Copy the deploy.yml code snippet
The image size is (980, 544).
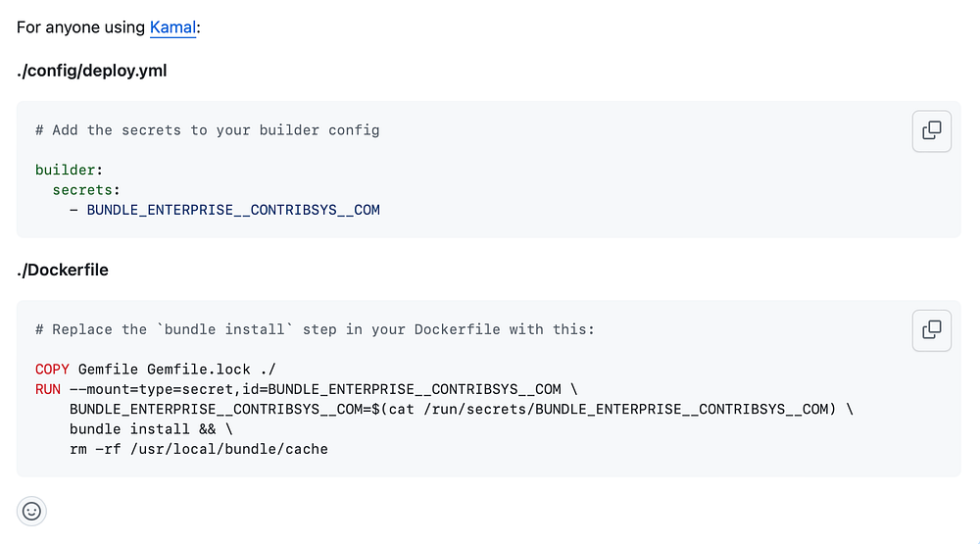[931, 131]
